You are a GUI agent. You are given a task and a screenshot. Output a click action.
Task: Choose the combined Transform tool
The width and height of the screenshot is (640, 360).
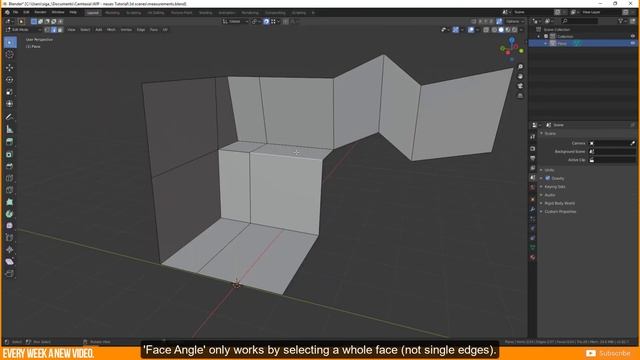pyautogui.click(x=10, y=104)
